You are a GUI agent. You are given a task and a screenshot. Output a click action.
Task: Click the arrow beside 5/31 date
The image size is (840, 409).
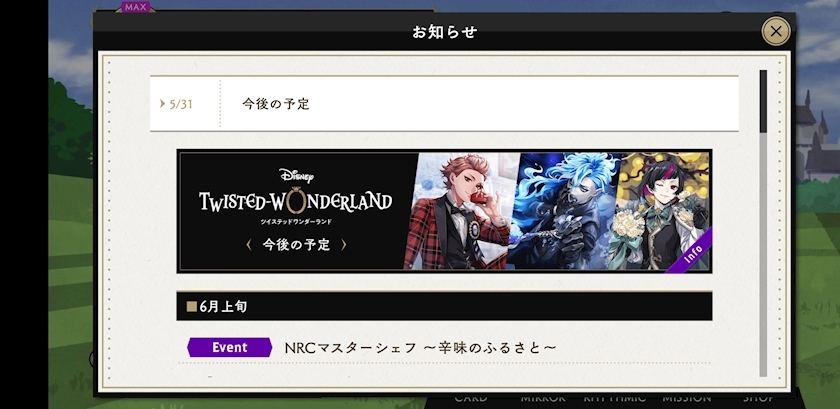162,103
